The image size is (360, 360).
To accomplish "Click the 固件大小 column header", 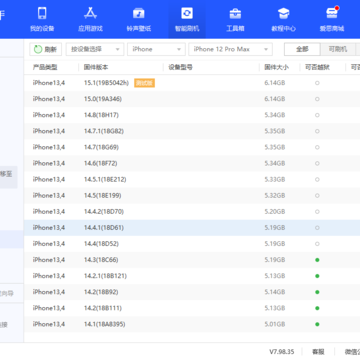I will tap(277, 67).
